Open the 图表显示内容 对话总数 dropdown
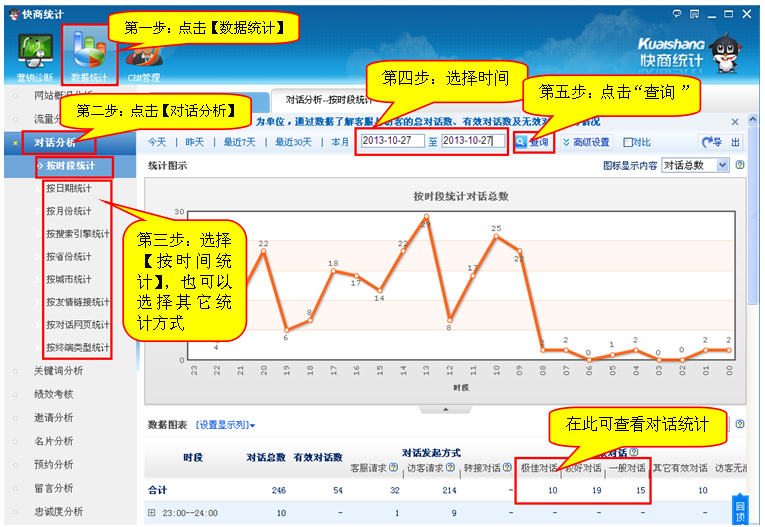This screenshot has width=765, height=527. 695,165
